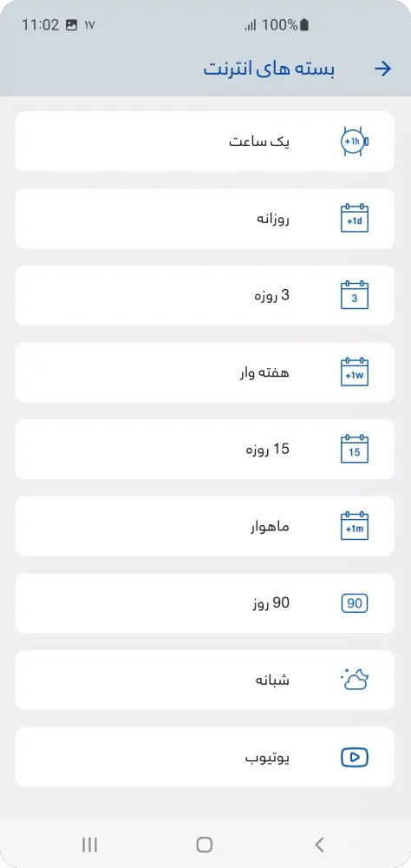Open the 3 روزه packages row
The width and height of the screenshot is (411, 868).
[205, 296]
